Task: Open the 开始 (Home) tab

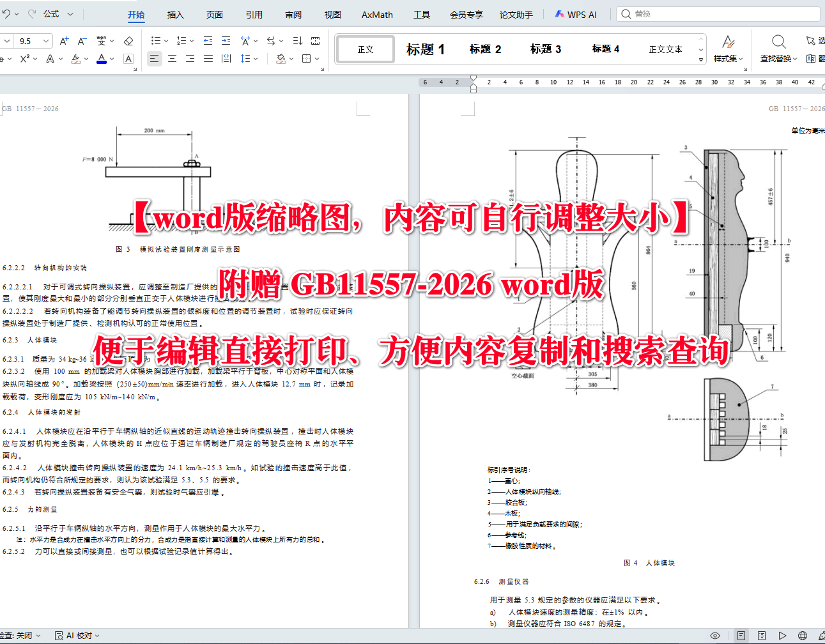Action: tap(136, 15)
